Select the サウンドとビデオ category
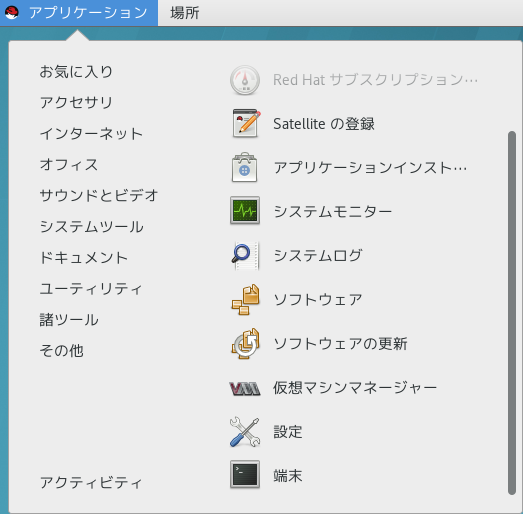 pos(99,195)
